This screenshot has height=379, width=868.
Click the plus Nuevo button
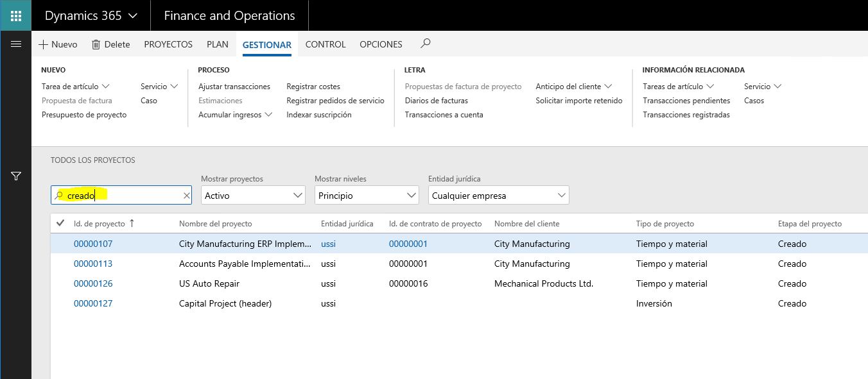pyautogui.click(x=44, y=44)
